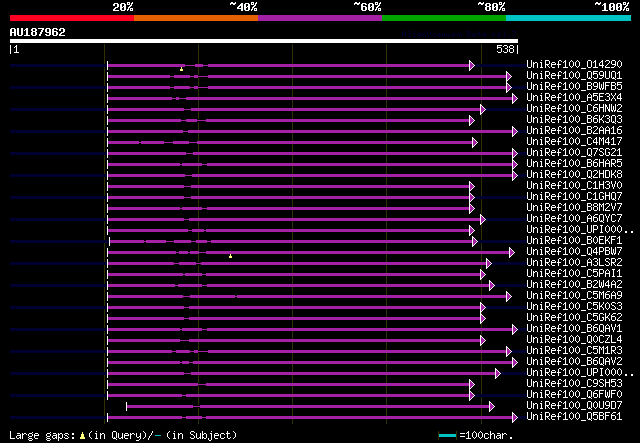Open the UniRef100_B6QAV1 hit link

click(x=574, y=329)
